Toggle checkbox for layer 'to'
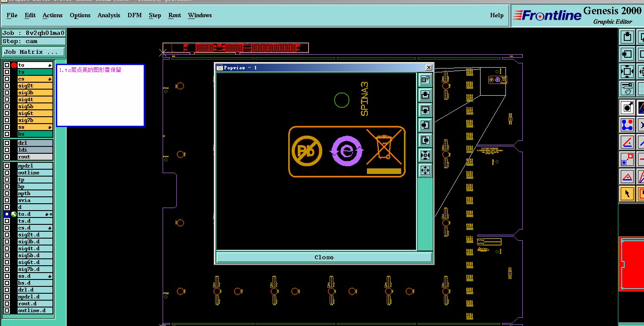Image resolution: width=644 pixels, height=326 pixels. [x=7, y=65]
